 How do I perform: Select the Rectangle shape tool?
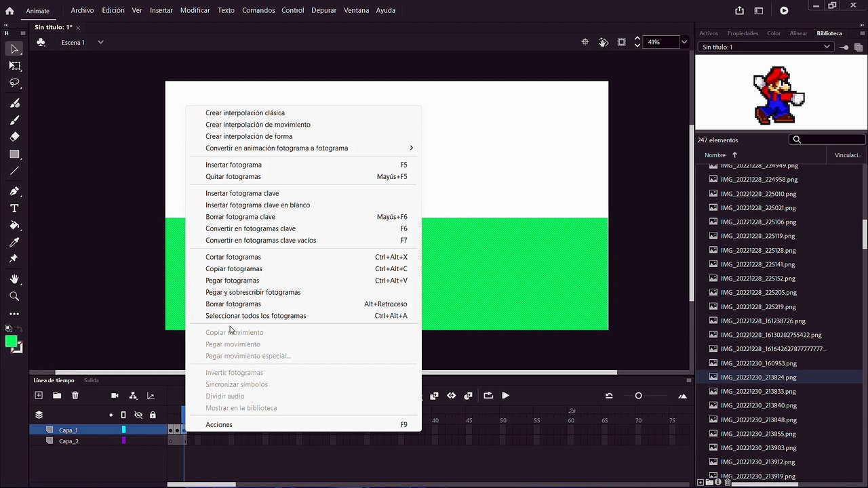pyautogui.click(x=14, y=154)
